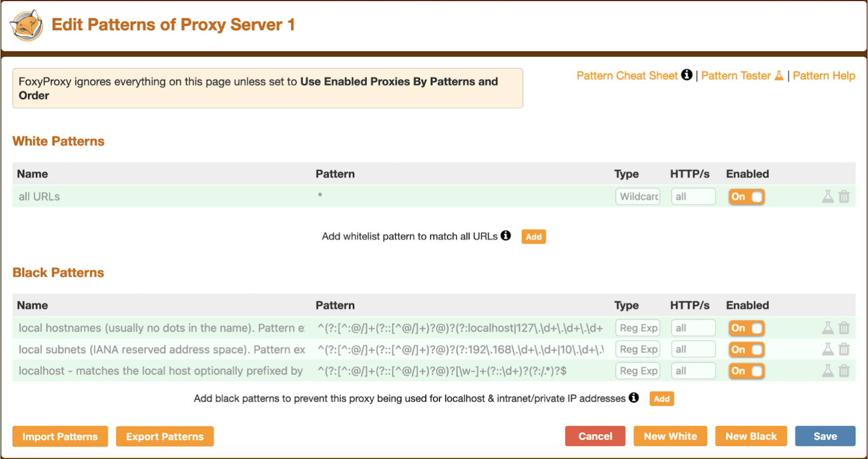Open HTTP/s dropdown for local hostnames row
Image resolution: width=868 pixels, height=459 pixels.
click(x=693, y=328)
